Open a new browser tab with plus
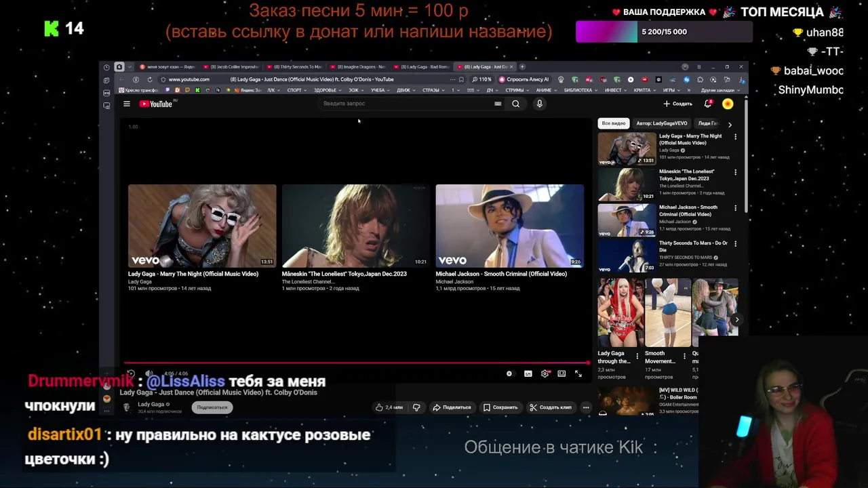The image size is (868, 488). click(x=522, y=66)
